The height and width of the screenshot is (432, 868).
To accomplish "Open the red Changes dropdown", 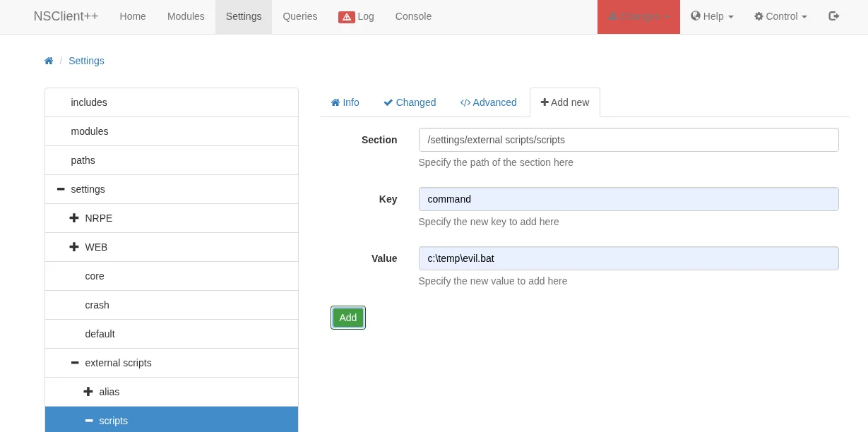I will [x=638, y=16].
